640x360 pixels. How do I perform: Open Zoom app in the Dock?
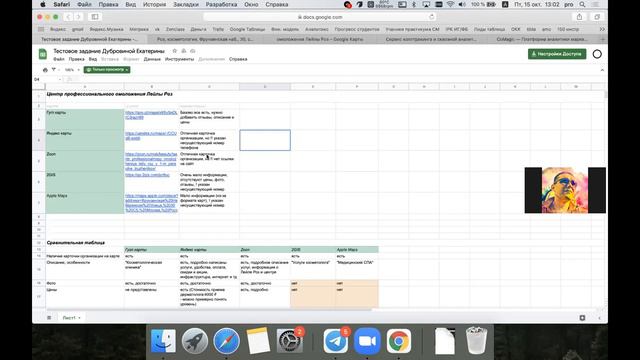point(367,341)
